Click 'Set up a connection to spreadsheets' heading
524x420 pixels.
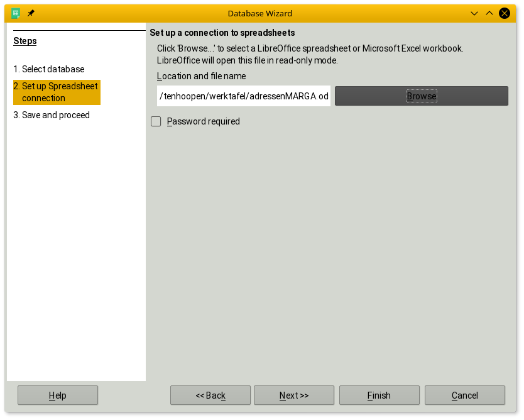click(222, 33)
